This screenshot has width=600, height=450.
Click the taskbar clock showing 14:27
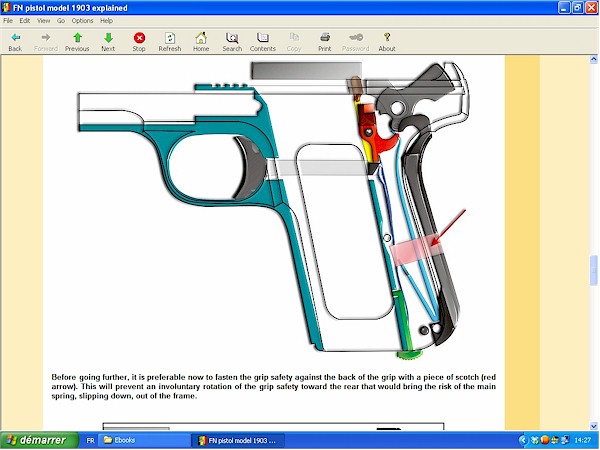pyautogui.click(x=582, y=440)
